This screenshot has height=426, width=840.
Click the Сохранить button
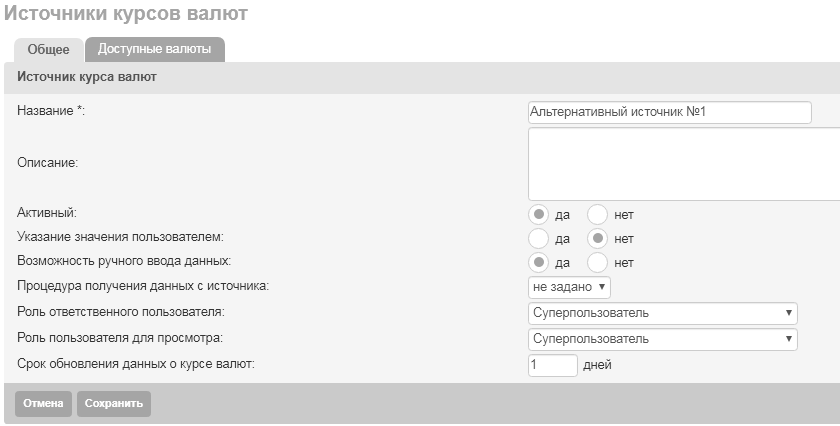click(114, 403)
